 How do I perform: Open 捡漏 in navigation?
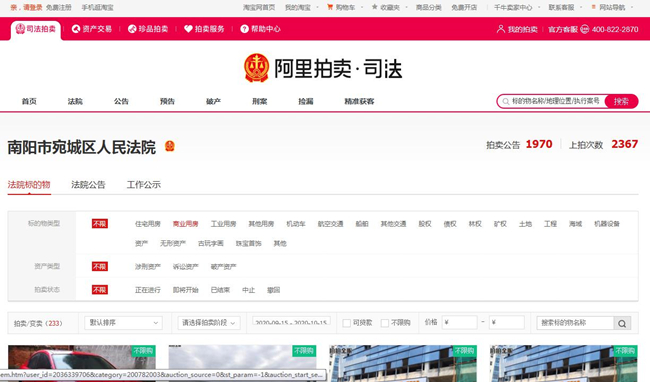pos(306,102)
